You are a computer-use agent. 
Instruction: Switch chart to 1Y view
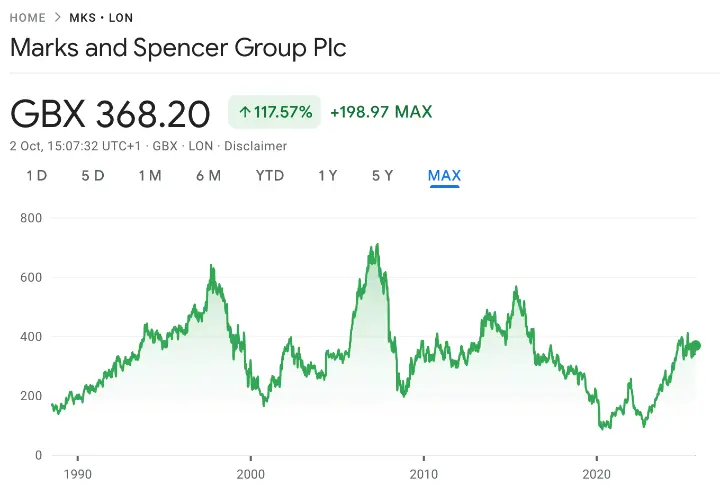327,176
